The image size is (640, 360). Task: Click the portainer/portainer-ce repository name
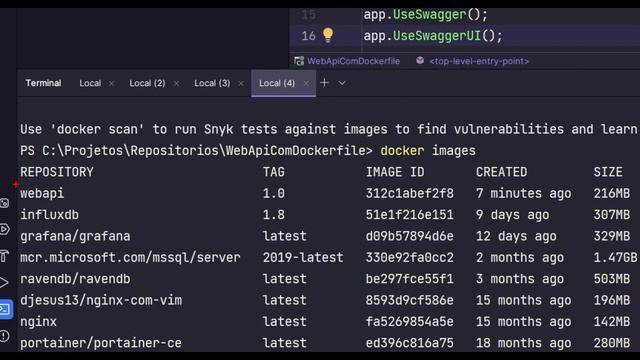(x=101, y=343)
